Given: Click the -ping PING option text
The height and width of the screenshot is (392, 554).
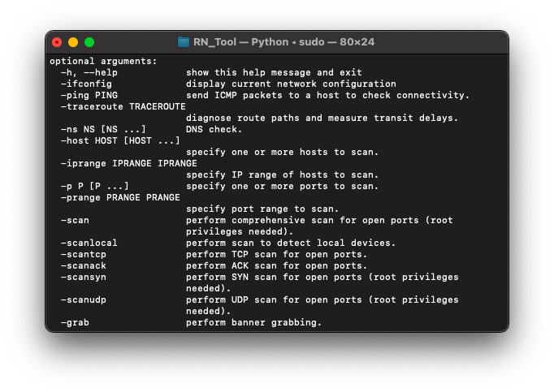Looking at the screenshot, I should point(89,95).
